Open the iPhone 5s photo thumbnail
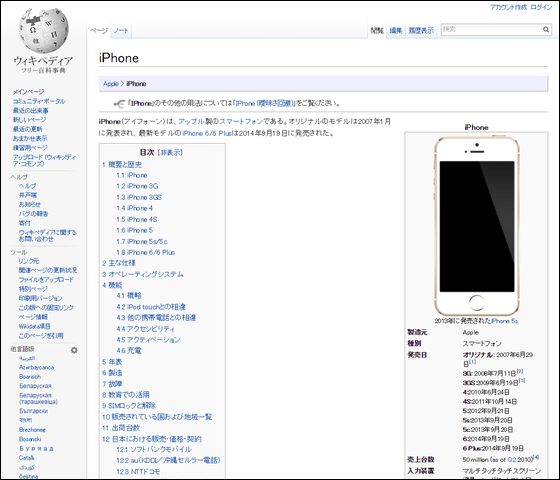This screenshot has width=560, height=480. pyautogui.click(x=476, y=226)
